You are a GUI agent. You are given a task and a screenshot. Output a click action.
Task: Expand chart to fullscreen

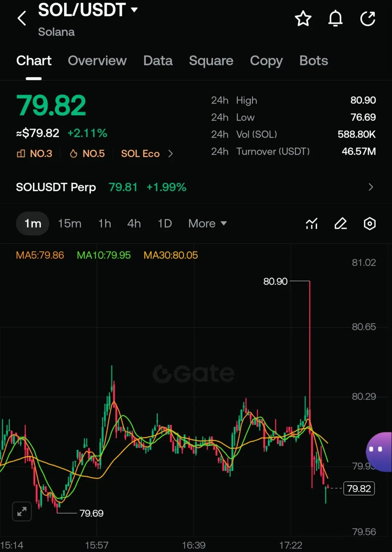22,511
